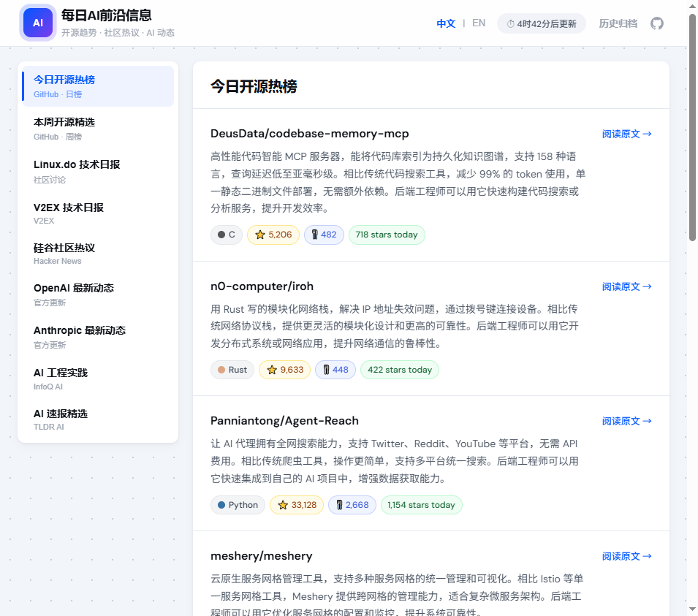Image resolution: width=698 pixels, height=616 pixels.
Task: Click the Rust language badge
Action: coord(232,370)
